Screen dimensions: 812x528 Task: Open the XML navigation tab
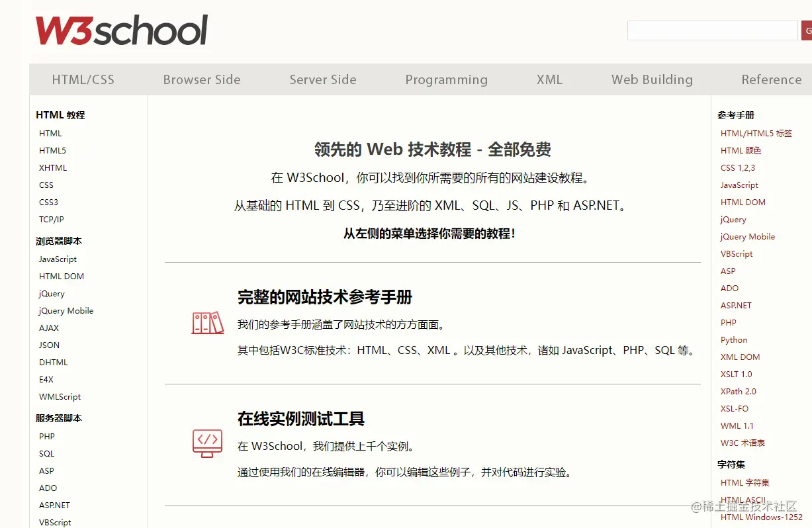click(x=549, y=79)
